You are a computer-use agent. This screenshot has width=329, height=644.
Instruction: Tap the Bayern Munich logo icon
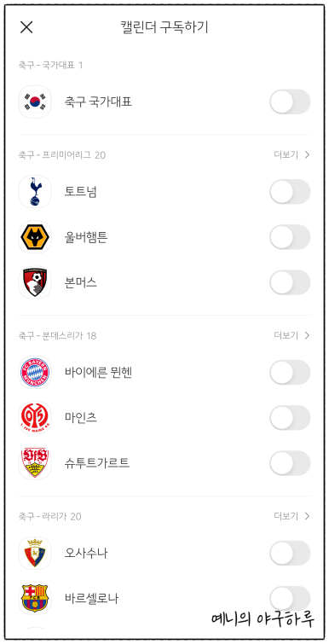pos(35,372)
